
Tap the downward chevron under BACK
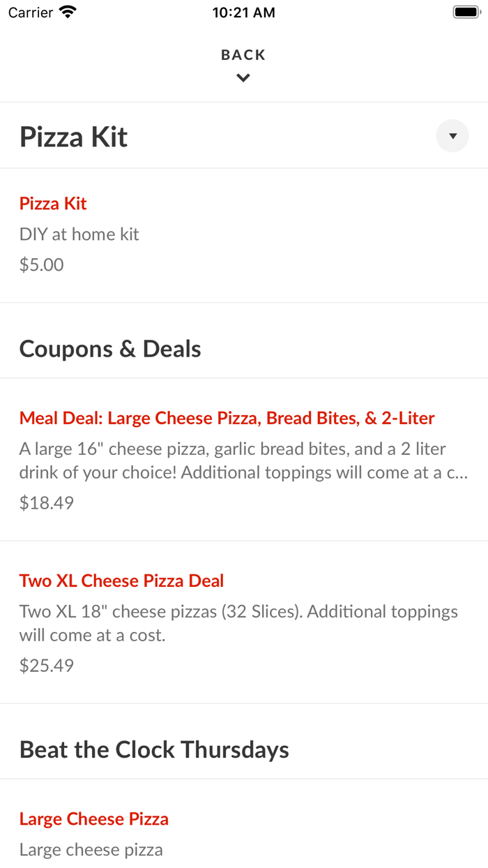click(x=243, y=77)
